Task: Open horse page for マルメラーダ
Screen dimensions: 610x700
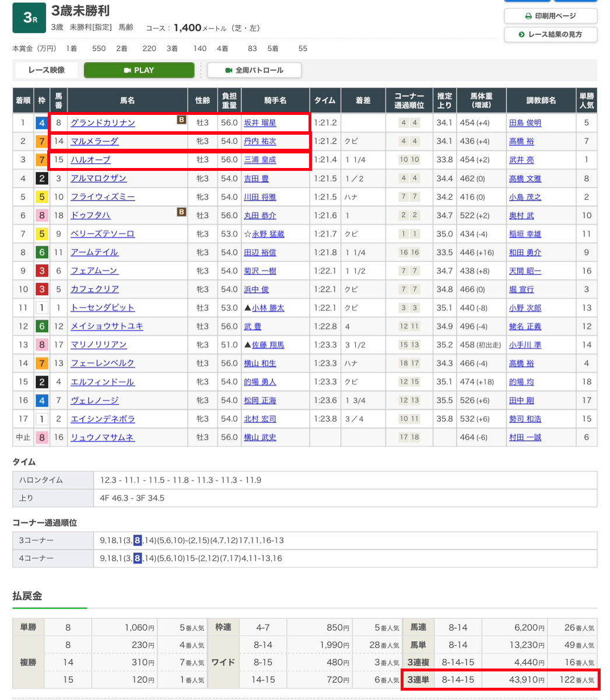Action: [94, 141]
